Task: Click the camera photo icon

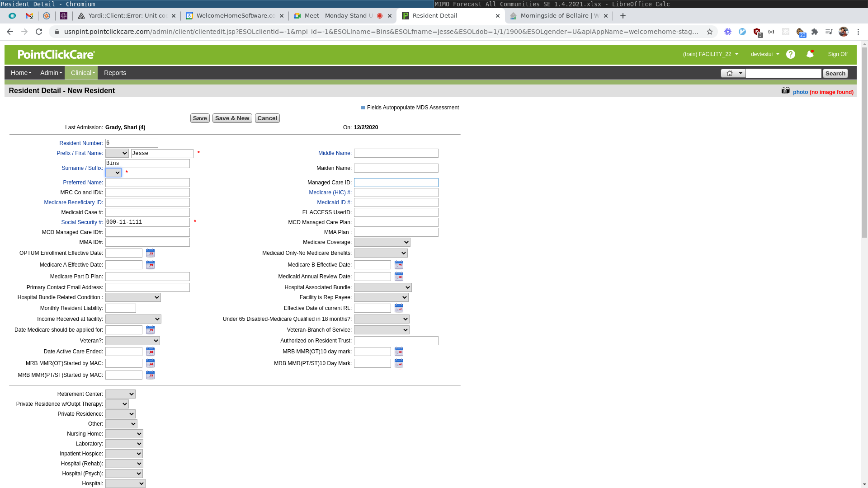Action: [785, 91]
